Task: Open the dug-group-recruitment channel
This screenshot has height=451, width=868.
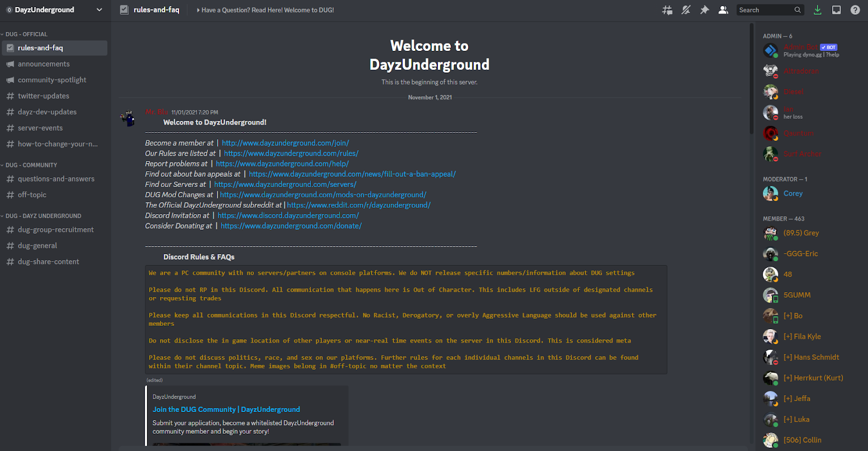Action: coord(55,229)
